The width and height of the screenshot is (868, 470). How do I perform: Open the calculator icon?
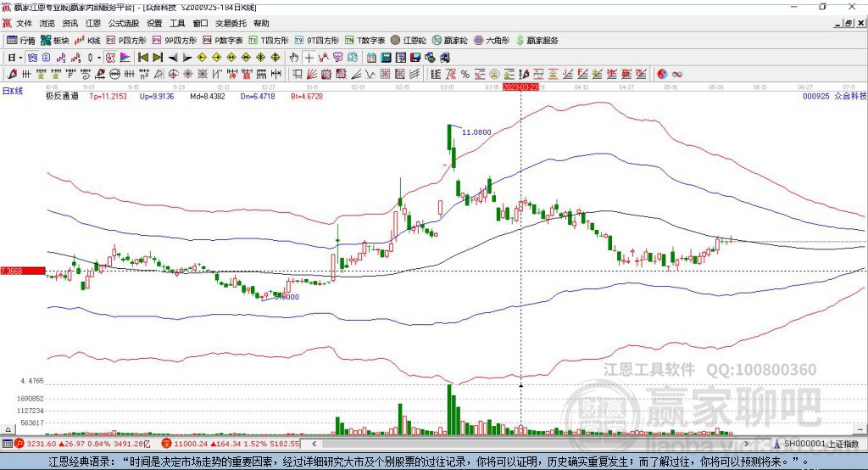point(386,58)
